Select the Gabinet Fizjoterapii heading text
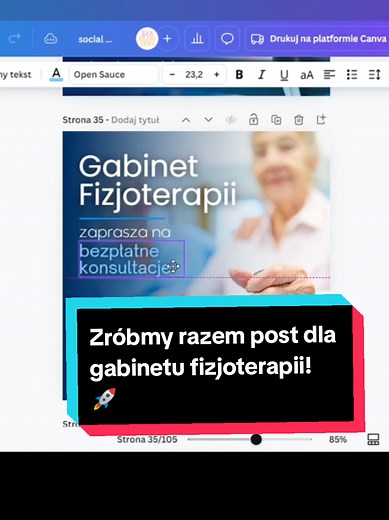The image size is (389, 520). [x=157, y=183]
